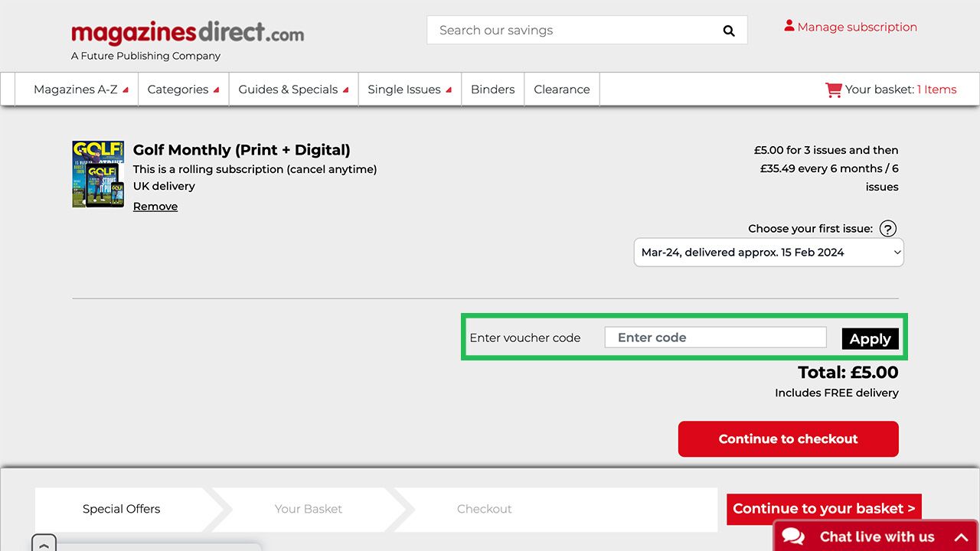This screenshot has width=980, height=551.
Task: Open the Magazines A-Z menu
Action: click(x=80, y=90)
